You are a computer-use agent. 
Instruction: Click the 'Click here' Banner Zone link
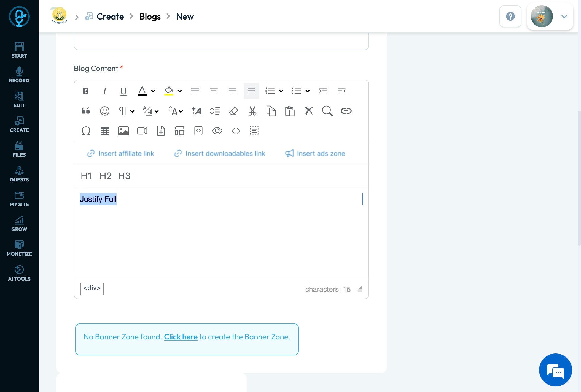pyautogui.click(x=181, y=337)
